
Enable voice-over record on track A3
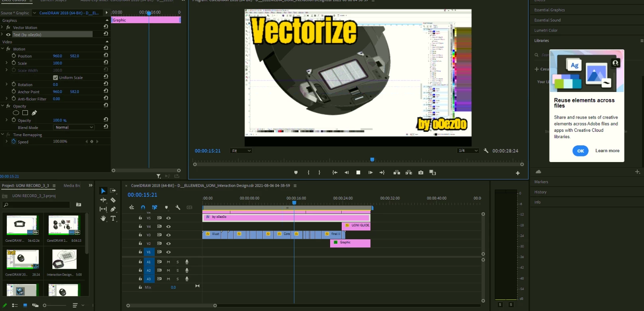(x=187, y=279)
